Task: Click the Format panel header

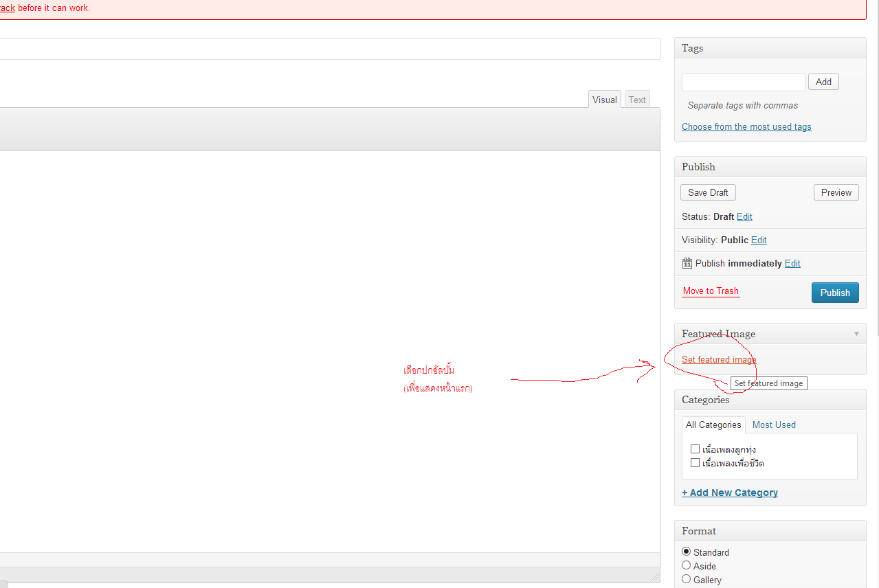Action: click(770, 531)
